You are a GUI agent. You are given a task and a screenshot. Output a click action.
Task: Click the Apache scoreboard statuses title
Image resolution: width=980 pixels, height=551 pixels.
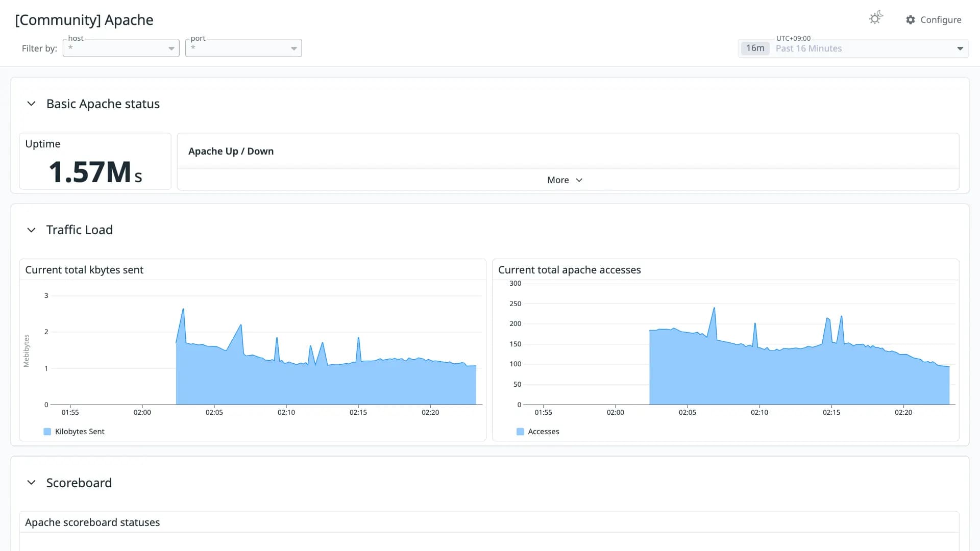pyautogui.click(x=92, y=522)
